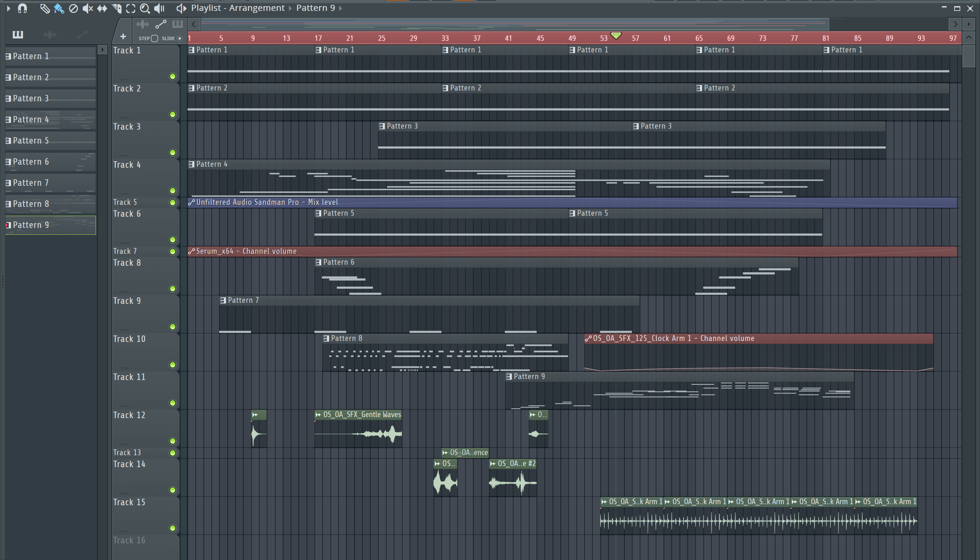Select the OS_OA_SFX_Gentle Waves audio clip
This screenshot has width=980, height=560.
[358, 428]
